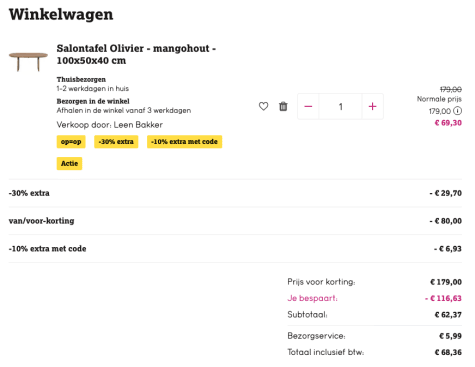Viewport: 475px width, 367px height.
Task: Select the 'Bezorgservice:' label
Action: (x=316, y=336)
